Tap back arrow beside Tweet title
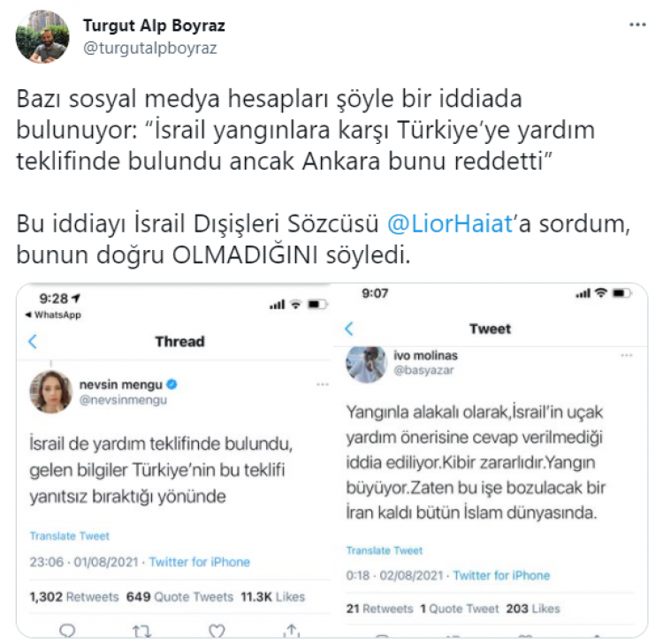This screenshot has height=644, width=663. [x=349, y=329]
